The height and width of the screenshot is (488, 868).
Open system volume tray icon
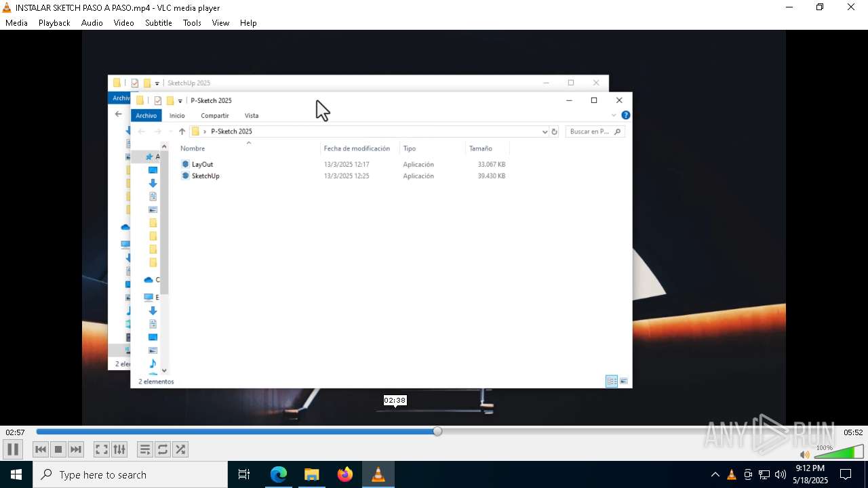pos(781,474)
